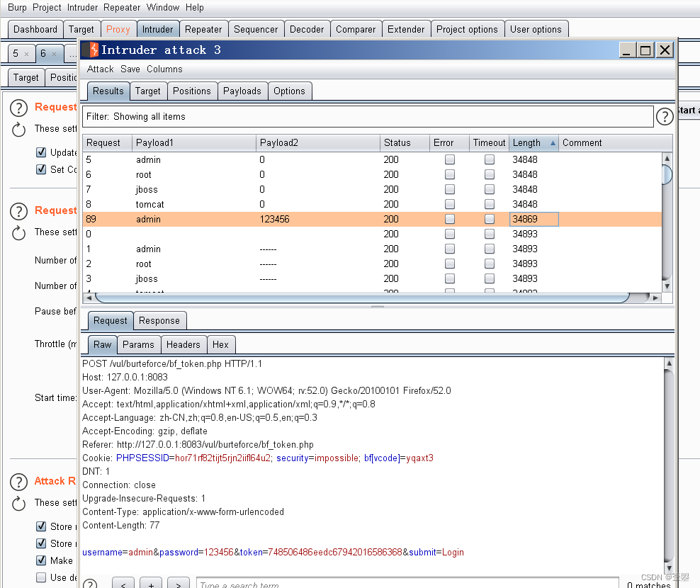Open the Burp menu

17,8
